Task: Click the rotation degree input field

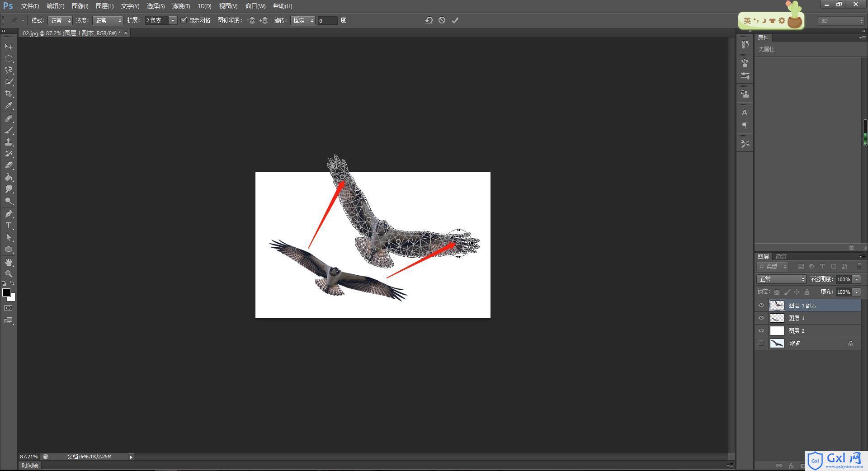Action: [x=327, y=20]
